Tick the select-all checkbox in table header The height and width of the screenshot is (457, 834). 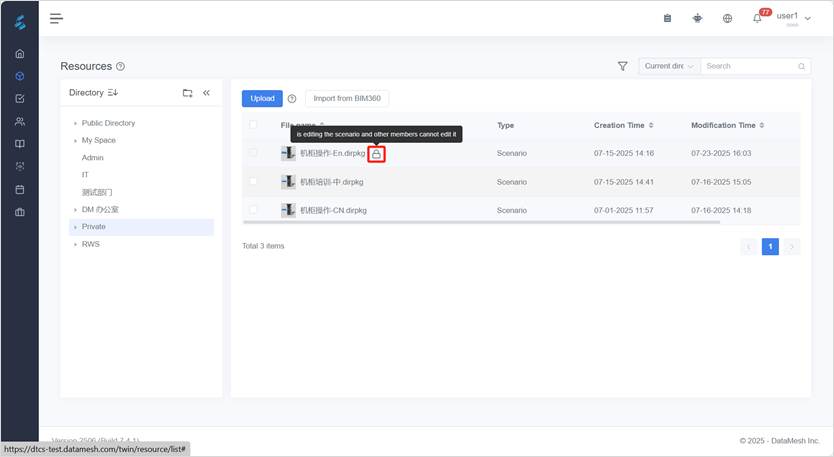click(x=253, y=125)
